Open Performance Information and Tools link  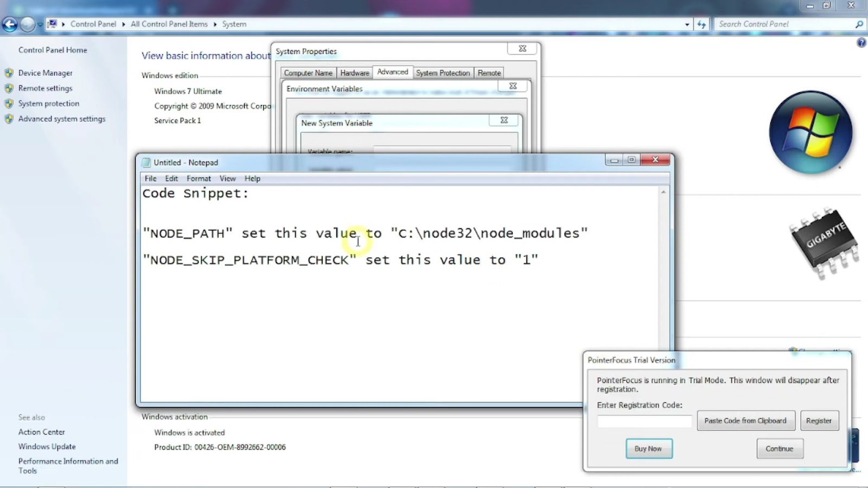(68, 466)
